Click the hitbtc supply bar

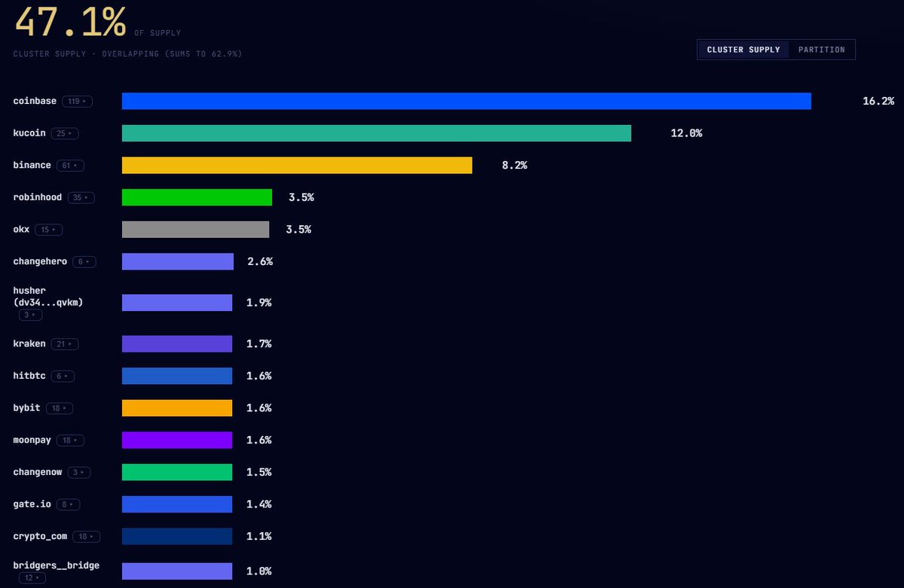(x=177, y=376)
